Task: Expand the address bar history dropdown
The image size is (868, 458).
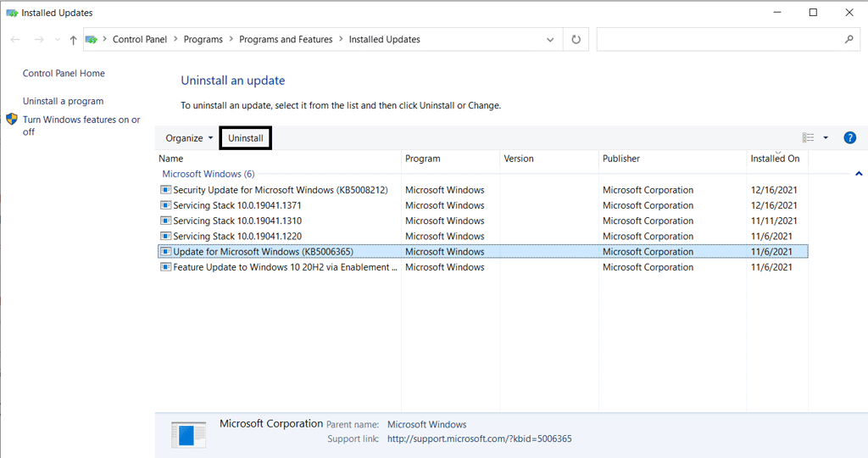Action: click(549, 39)
